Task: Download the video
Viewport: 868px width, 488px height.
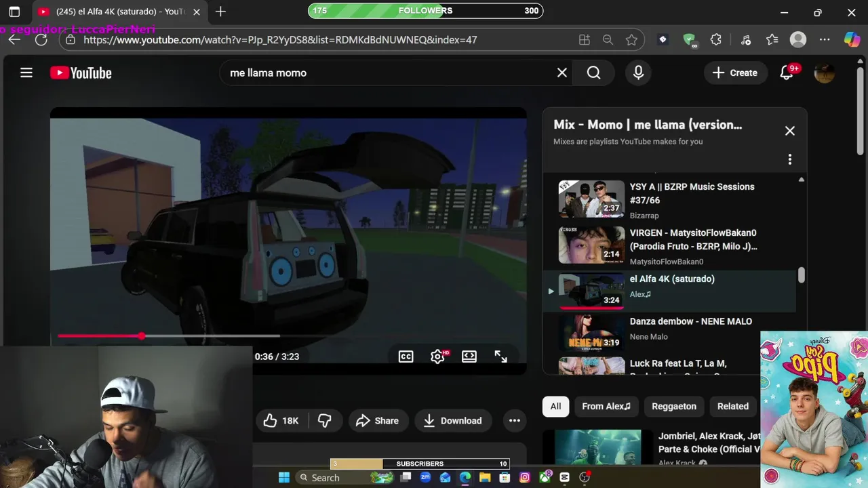Action: tap(453, 421)
